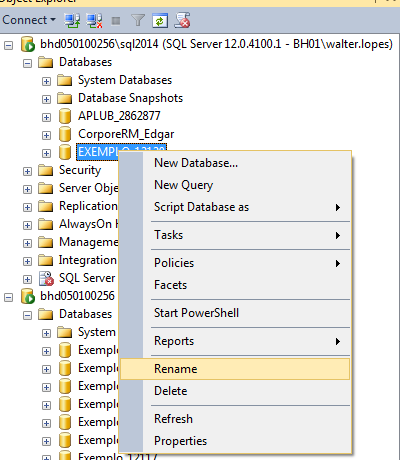The height and width of the screenshot is (460, 400).
Task: Select the 'Server Obje' tree label
Action: coord(89,188)
